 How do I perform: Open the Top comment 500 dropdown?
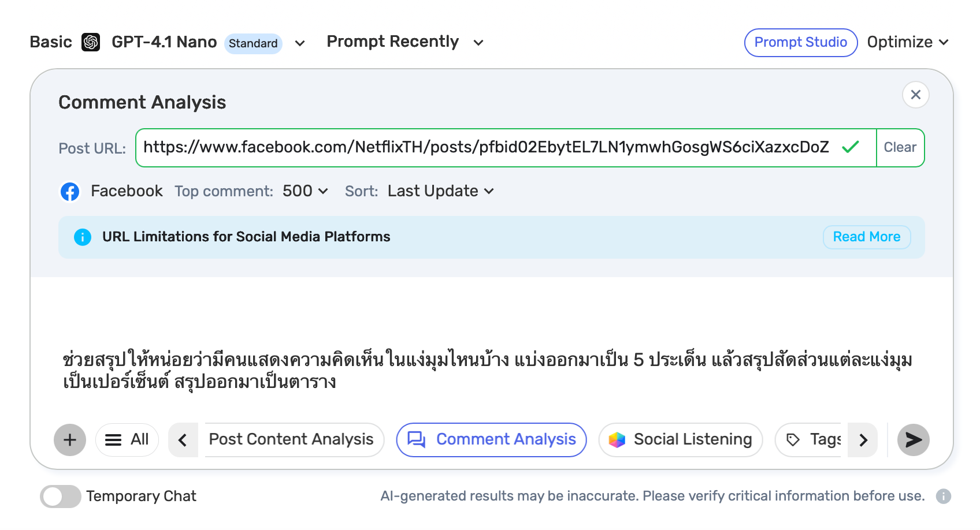pyautogui.click(x=306, y=191)
